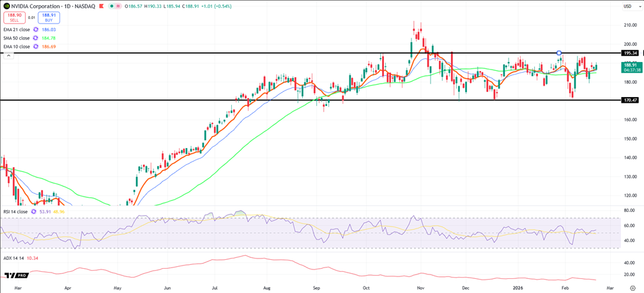644x293 pixels.
Task: Click the EMA 10 indicator refresh icon
Action: [x=36, y=47]
